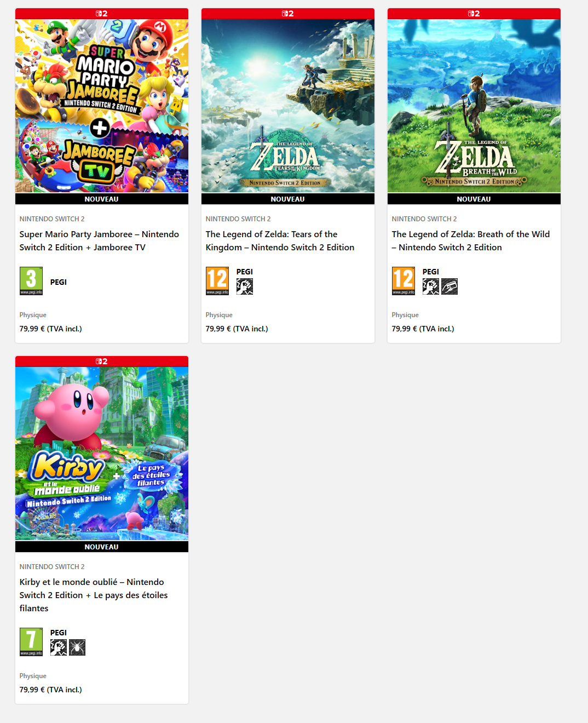Click the second PEGI descriptor icon on Breath of the Wild
The height and width of the screenshot is (723, 588).
point(449,286)
